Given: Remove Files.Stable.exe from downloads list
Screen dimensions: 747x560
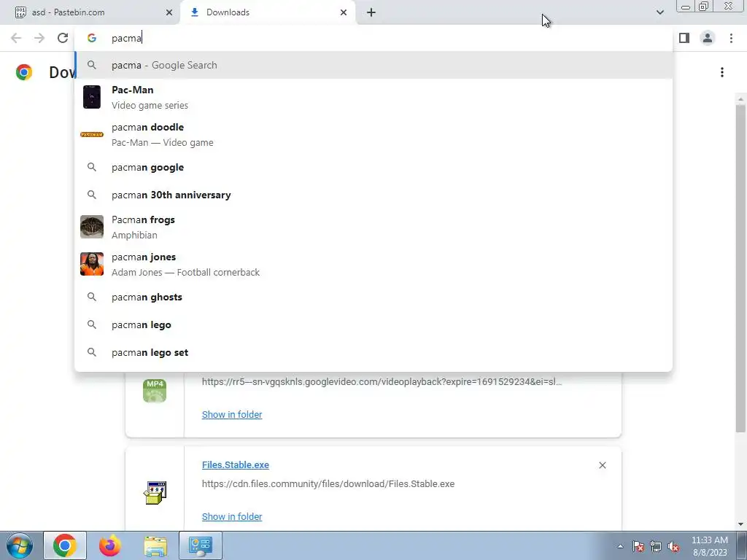Looking at the screenshot, I should 602,465.
